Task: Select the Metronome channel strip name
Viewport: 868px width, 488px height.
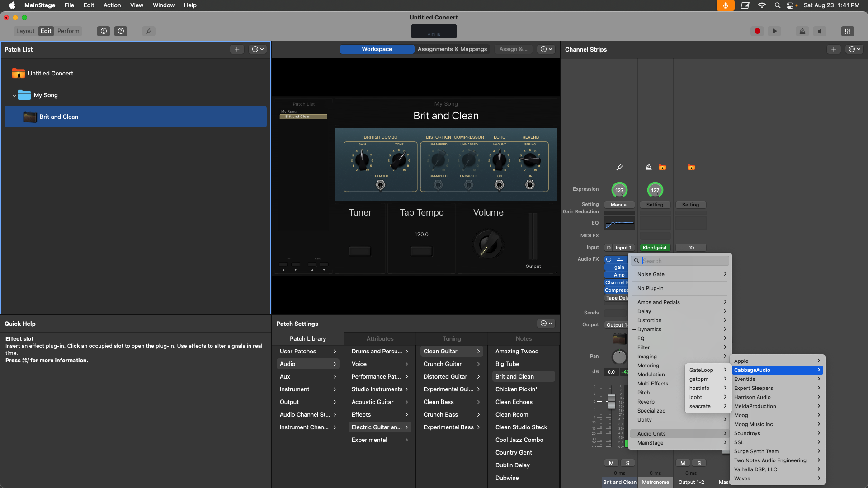Action: (x=656, y=482)
